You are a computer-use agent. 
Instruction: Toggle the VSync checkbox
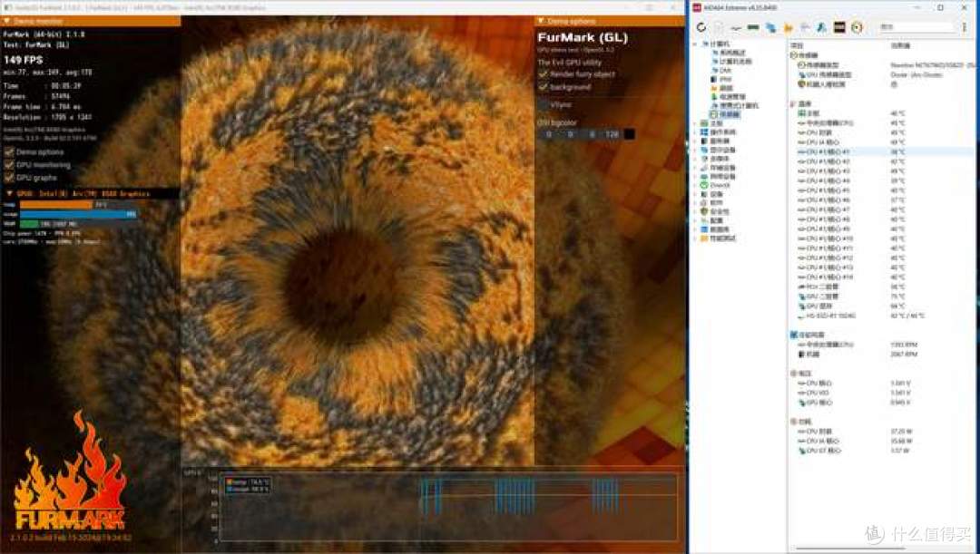click(x=544, y=105)
